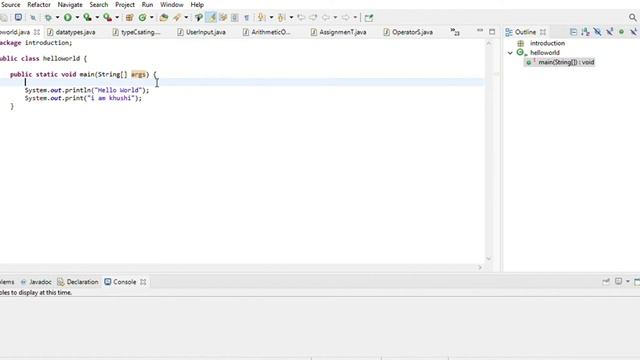Click the Next Annotation icon

pos(262,18)
